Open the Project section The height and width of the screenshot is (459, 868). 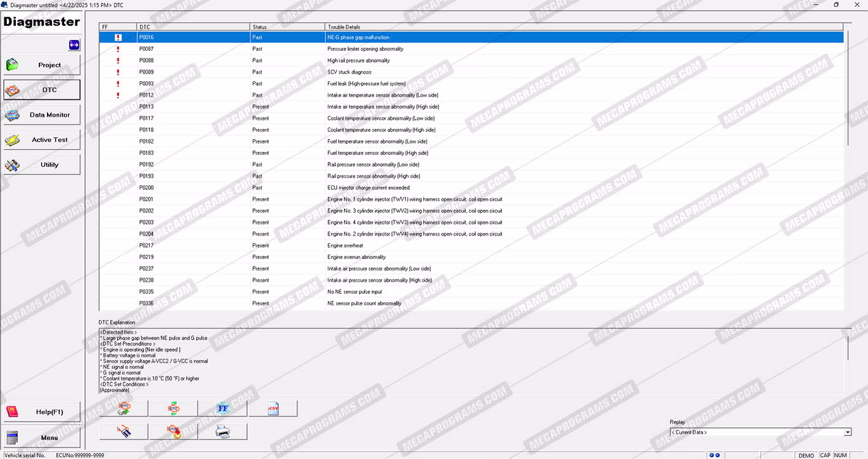[x=42, y=65]
